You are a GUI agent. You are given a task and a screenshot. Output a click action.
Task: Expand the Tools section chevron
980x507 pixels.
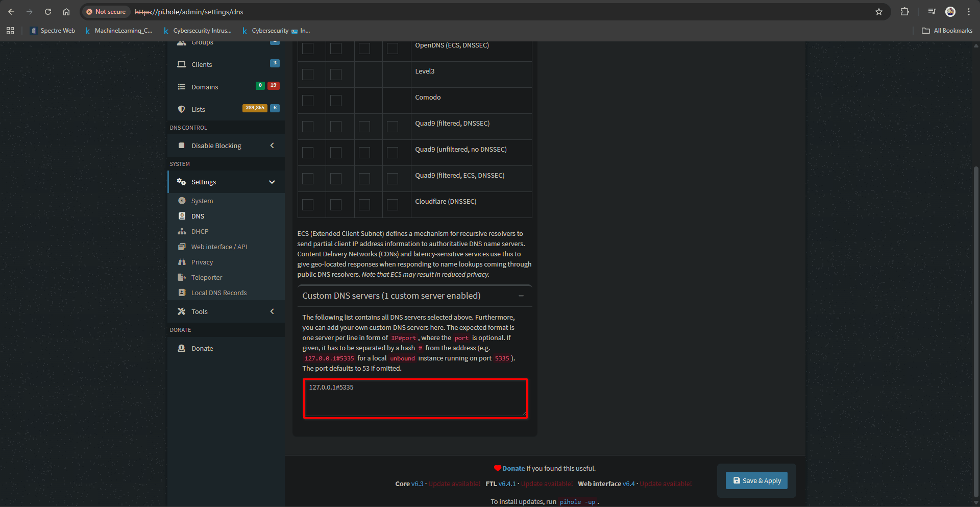pyautogui.click(x=272, y=311)
